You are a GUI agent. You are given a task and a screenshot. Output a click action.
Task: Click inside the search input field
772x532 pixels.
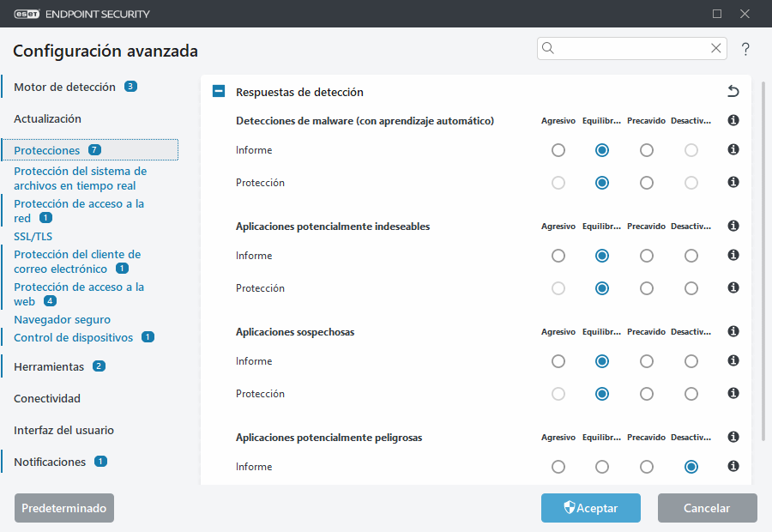click(630, 48)
